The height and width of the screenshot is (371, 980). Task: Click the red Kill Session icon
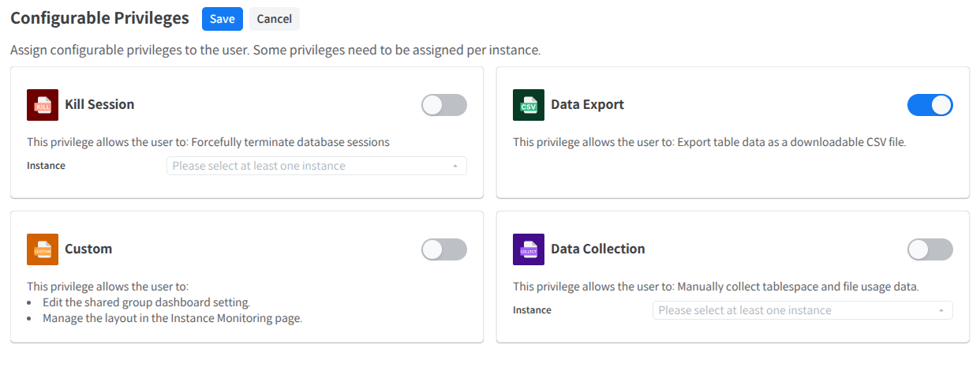(43, 105)
